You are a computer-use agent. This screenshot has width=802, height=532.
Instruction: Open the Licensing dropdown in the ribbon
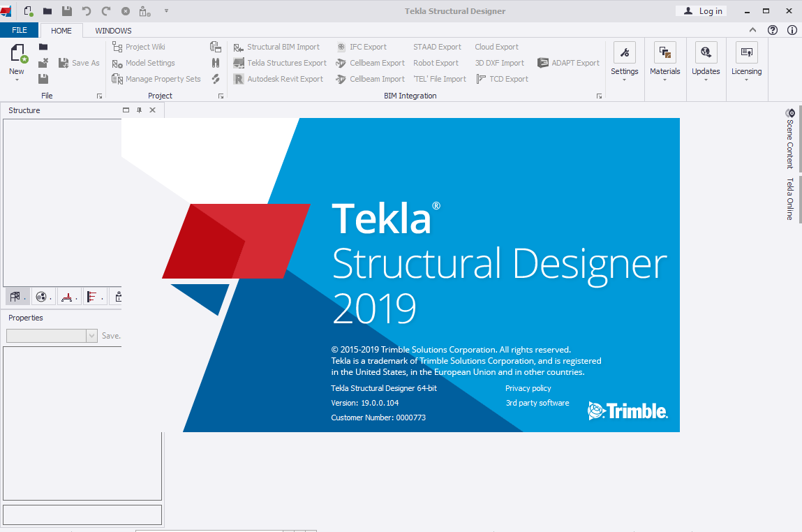(746, 62)
